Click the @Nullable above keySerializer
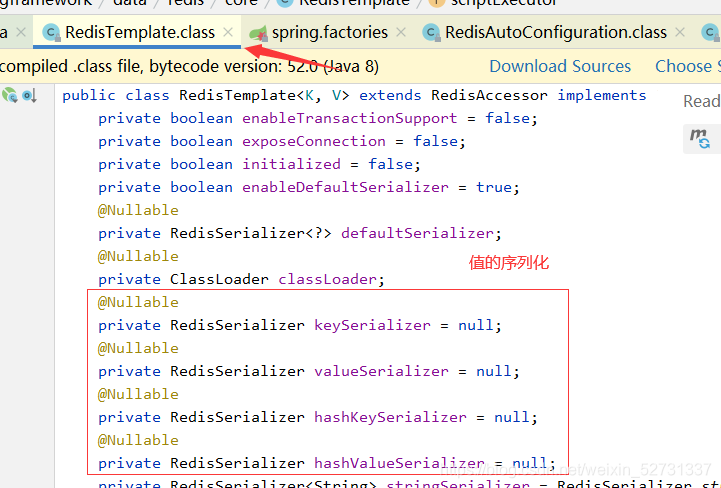This screenshot has width=721, height=488. coord(138,302)
